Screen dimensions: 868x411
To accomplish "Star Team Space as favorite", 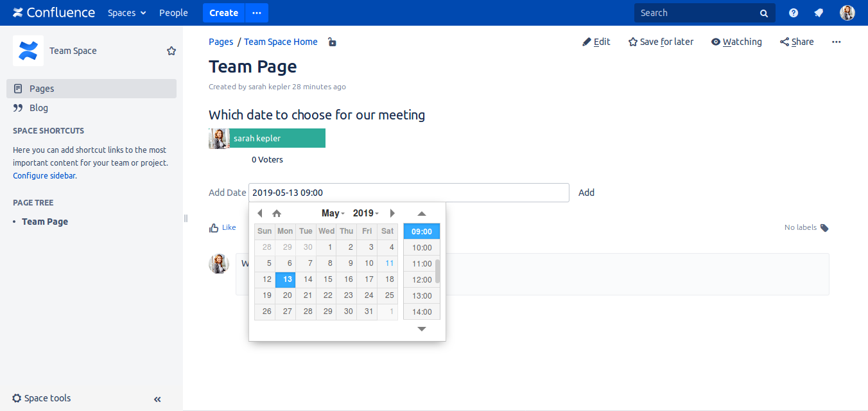I will 171,51.
